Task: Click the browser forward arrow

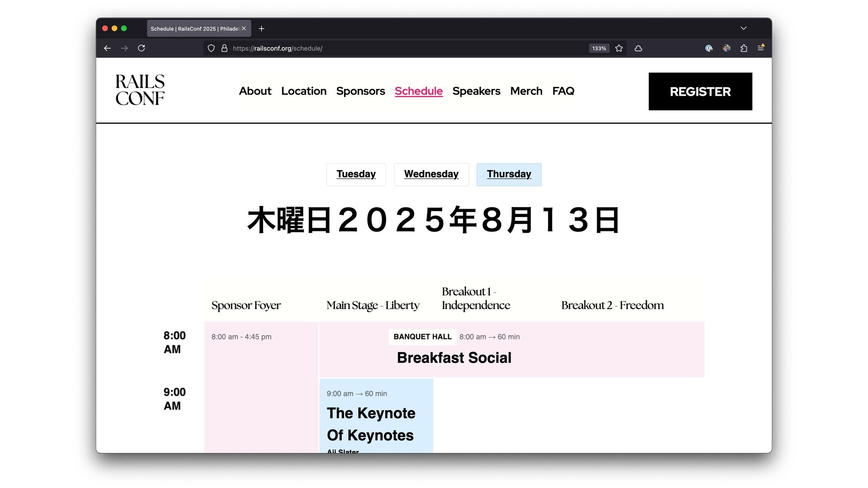Action: 124,48
